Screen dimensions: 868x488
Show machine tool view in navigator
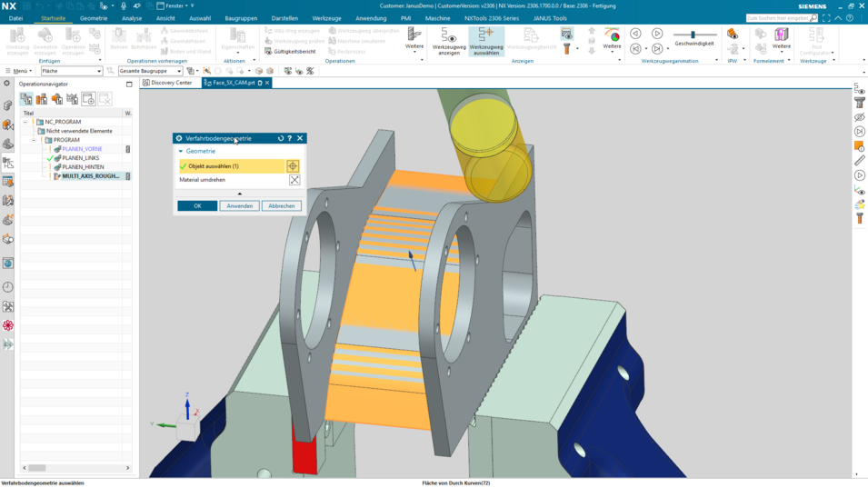[42, 99]
